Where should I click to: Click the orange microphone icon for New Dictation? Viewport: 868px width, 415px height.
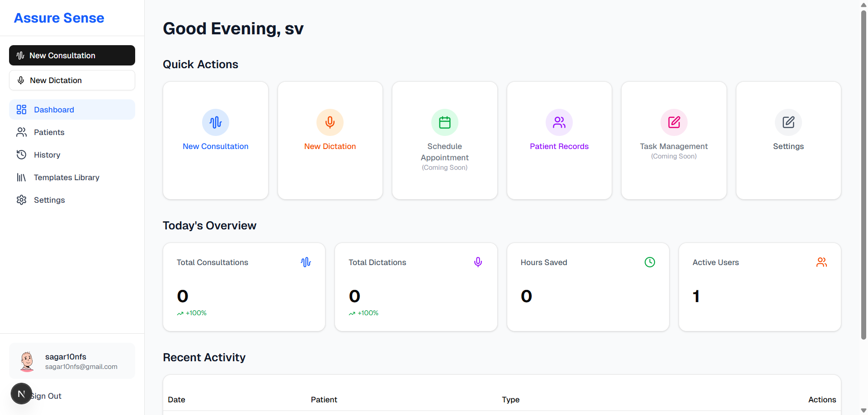click(x=330, y=122)
